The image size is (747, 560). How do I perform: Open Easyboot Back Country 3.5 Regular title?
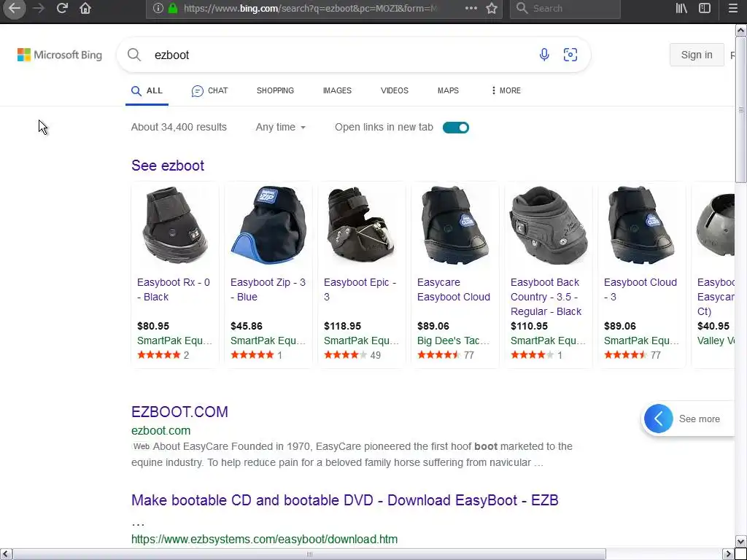click(x=546, y=297)
